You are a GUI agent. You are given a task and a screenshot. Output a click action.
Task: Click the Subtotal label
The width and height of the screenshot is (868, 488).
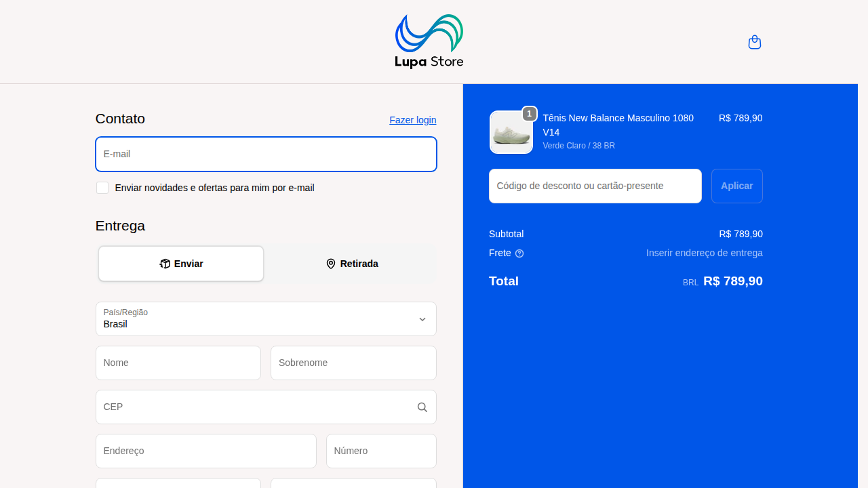(x=507, y=234)
